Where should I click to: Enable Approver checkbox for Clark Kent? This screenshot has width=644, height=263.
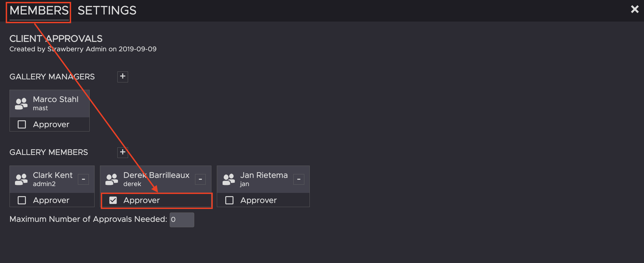22,200
